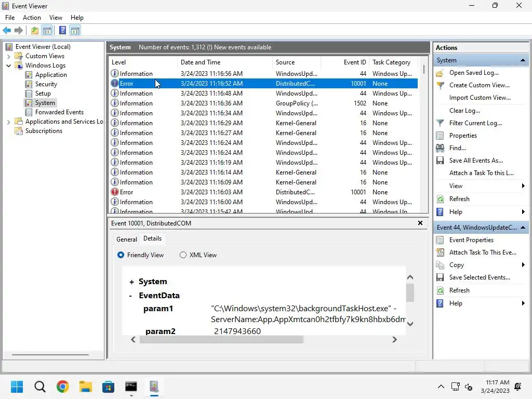Open the View menu in menu bar
The height and width of the screenshot is (399, 532).
[56, 18]
